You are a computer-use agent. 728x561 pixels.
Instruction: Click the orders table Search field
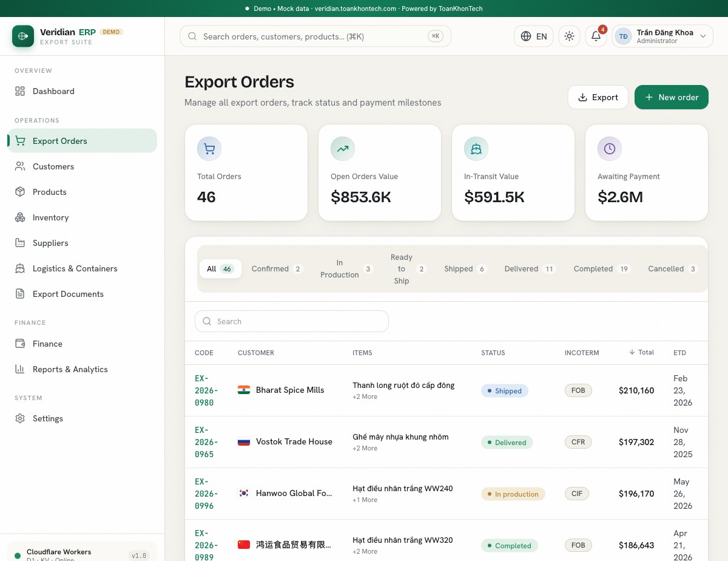[x=292, y=321]
